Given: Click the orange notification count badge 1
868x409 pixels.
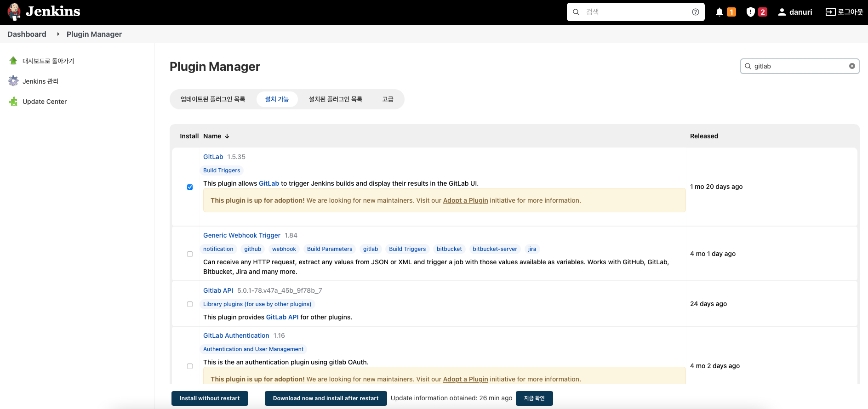Looking at the screenshot, I should (x=731, y=12).
